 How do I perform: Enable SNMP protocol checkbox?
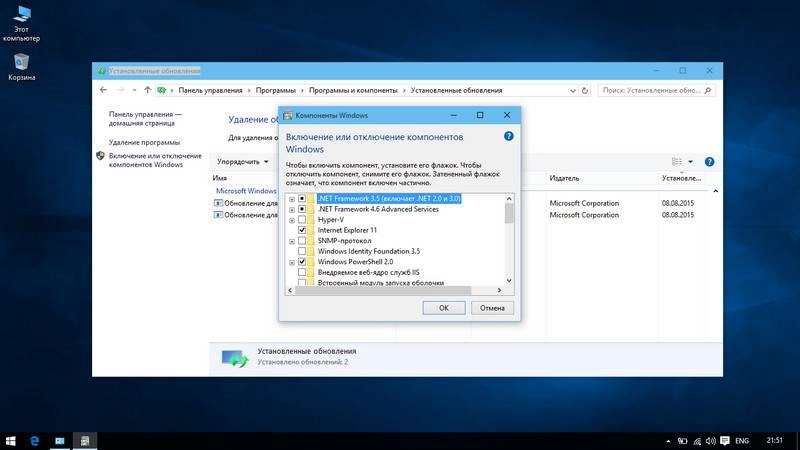click(302, 241)
